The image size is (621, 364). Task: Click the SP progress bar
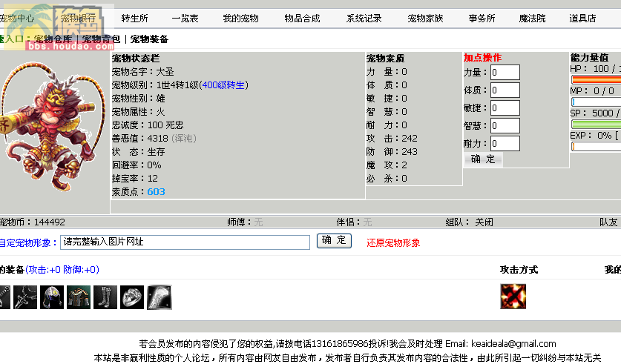596,125
